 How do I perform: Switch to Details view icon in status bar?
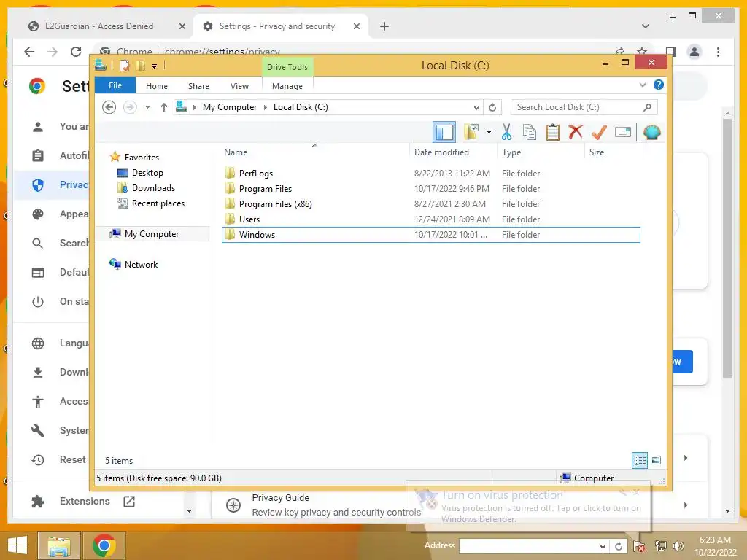tap(640, 460)
